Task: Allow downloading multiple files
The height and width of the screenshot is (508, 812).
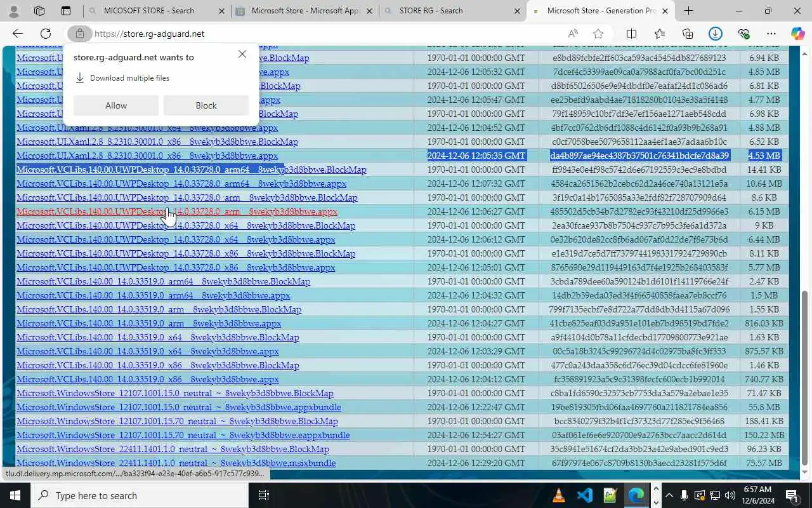Action: coord(116,105)
